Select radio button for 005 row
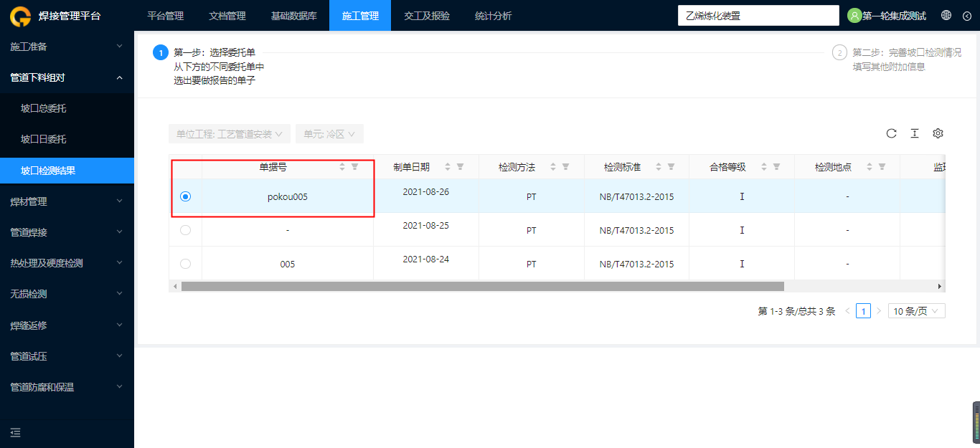The image size is (980, 448). pyautogui.click(x=186, y=264)
